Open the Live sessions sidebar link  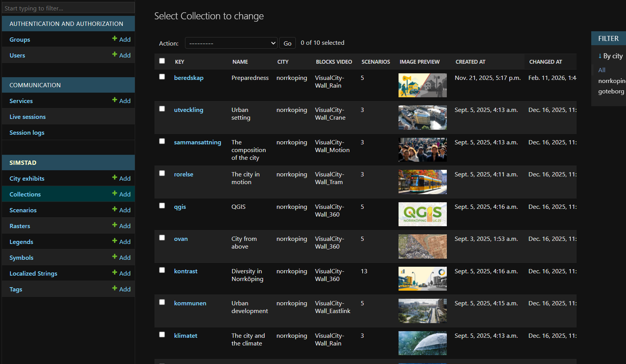pos(27,117)
